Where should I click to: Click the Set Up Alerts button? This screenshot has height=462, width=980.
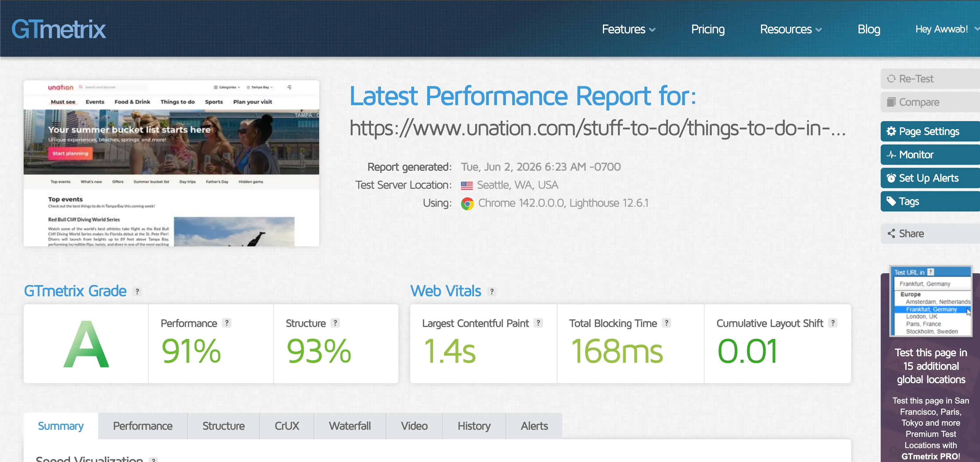930,178
